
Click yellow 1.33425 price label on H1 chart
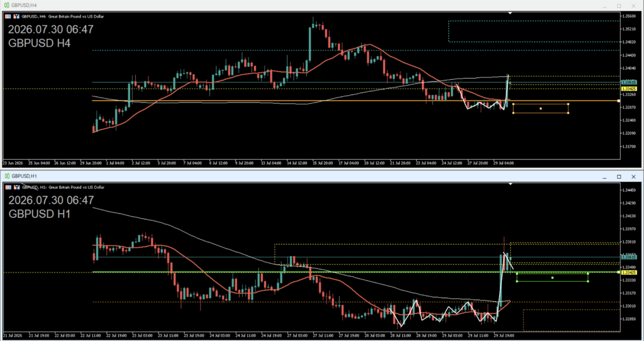click(629, 272)
